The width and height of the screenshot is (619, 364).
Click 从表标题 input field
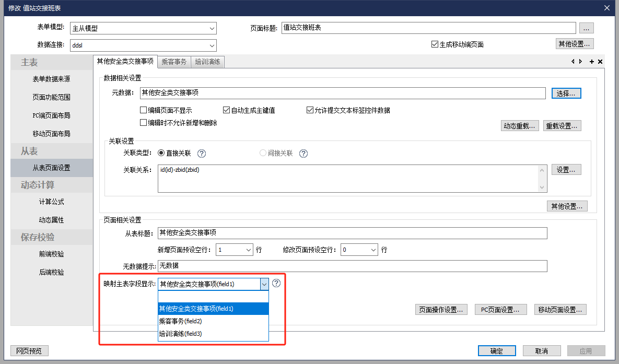pos(352,233)
